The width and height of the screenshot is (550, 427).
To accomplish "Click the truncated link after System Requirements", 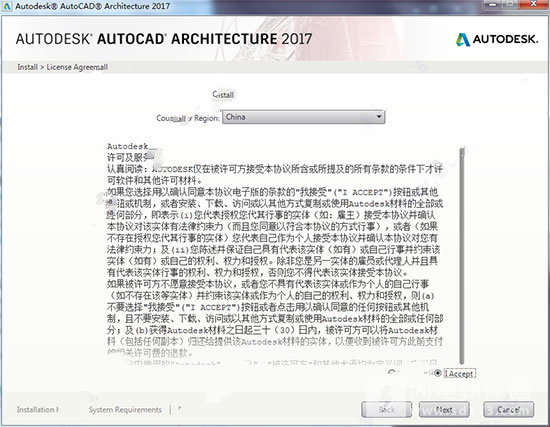I will pyautogui.click(x=180, y=409).
